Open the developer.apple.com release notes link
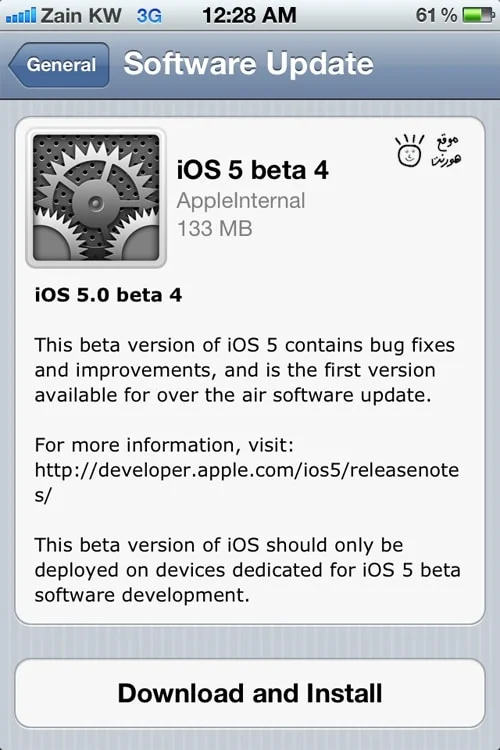The height and width of the screenshot is (750, 500). coord(247,483)
